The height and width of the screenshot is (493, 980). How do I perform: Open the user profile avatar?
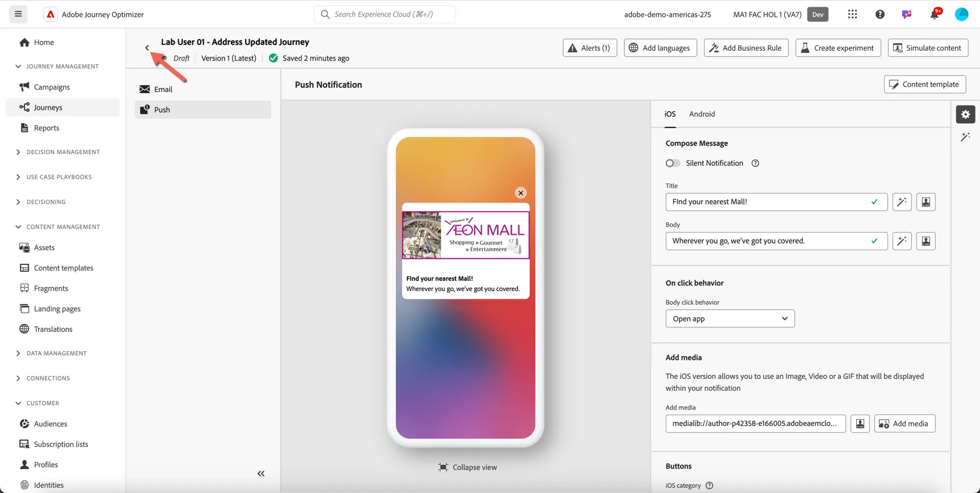961,14
